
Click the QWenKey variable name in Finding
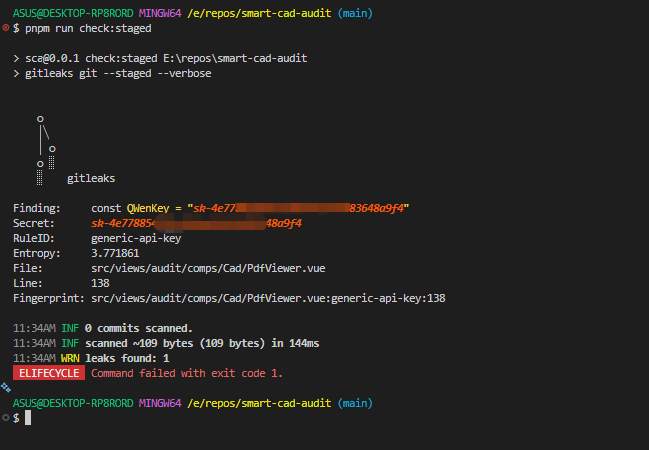[x=148, y=208]
